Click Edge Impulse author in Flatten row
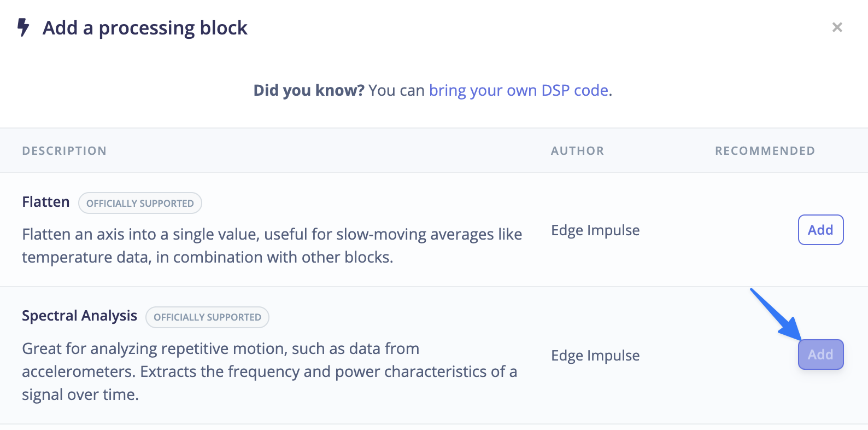 [595, 230]
